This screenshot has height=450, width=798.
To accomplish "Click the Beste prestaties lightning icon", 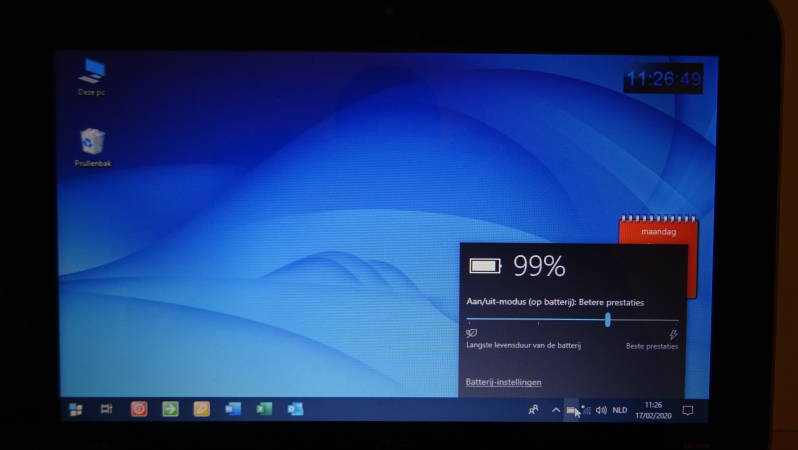I will click(673, 334).
